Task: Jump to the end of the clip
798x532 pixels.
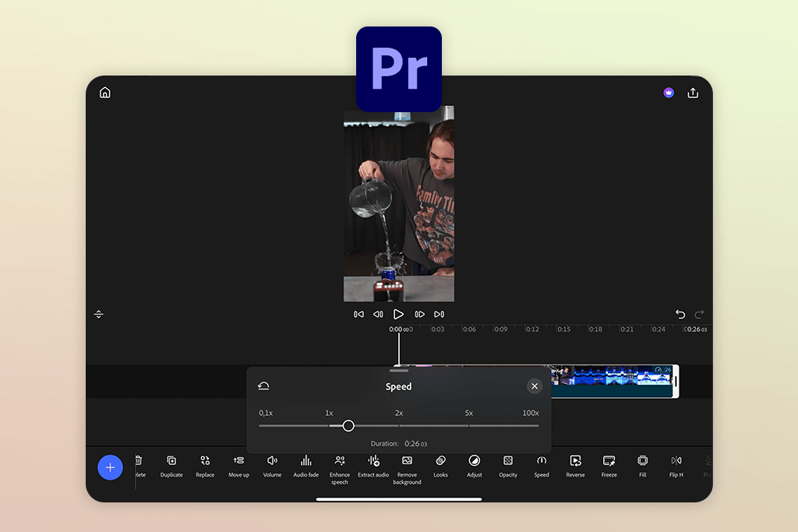Action: 439,315
